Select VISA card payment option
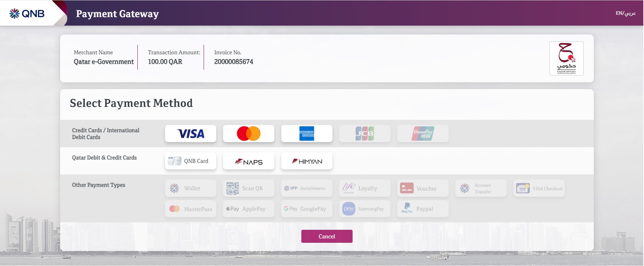This screenshot has height=266, width=644. (x=190, y=134)
